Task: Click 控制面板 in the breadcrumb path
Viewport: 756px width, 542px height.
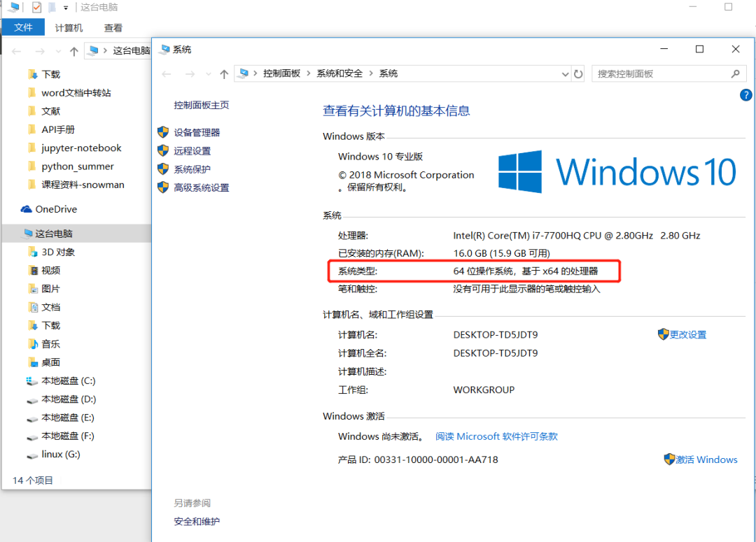Action: (281, 73)
